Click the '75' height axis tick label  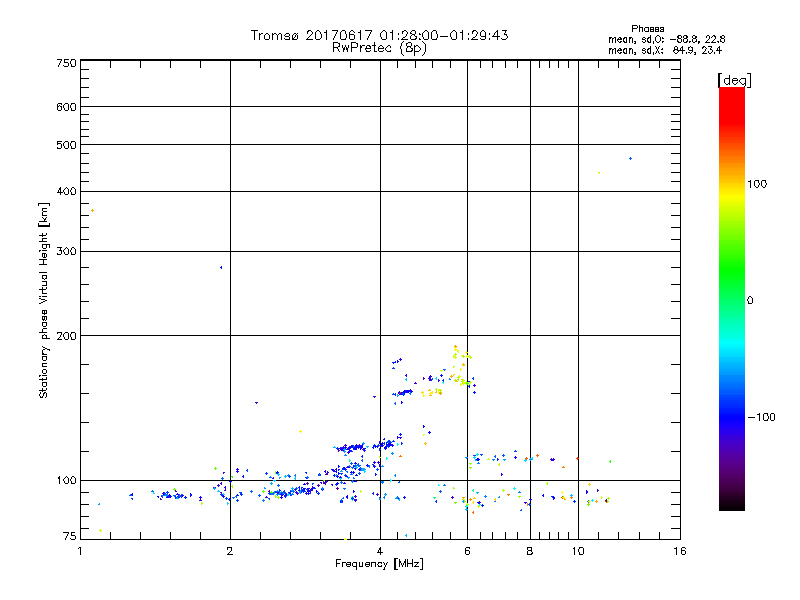click(70, 536)
